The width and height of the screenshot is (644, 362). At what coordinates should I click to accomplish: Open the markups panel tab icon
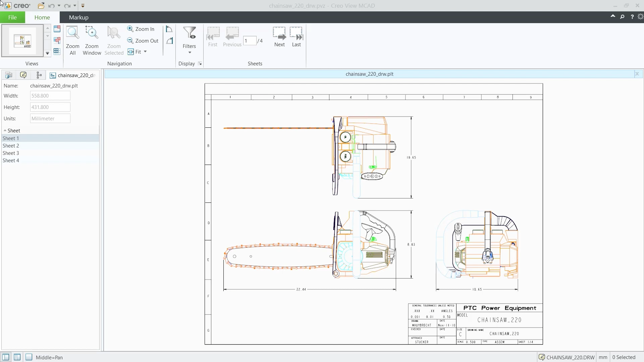tap(23, 75)
